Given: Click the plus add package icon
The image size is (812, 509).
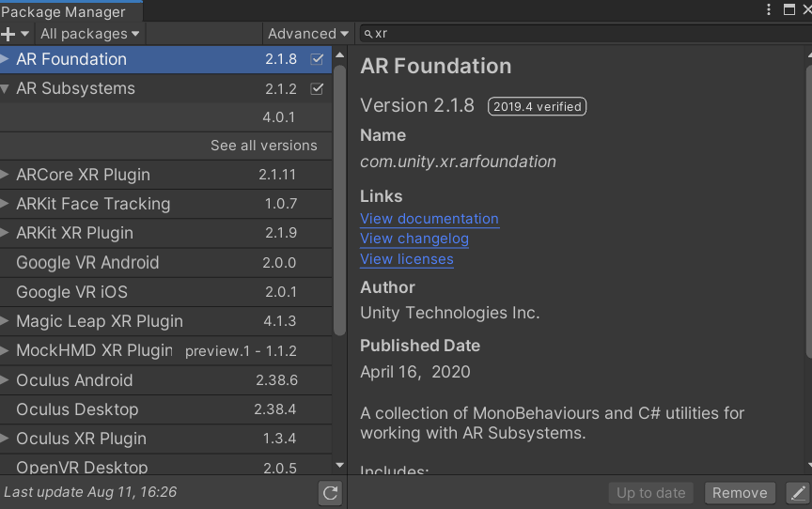Looking at the screenshot, I should [x=8, y=34].
